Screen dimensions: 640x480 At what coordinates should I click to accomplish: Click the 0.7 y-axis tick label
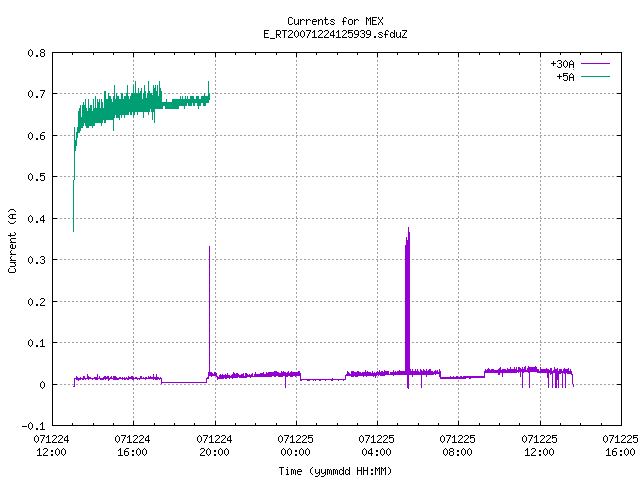point(36,94)
